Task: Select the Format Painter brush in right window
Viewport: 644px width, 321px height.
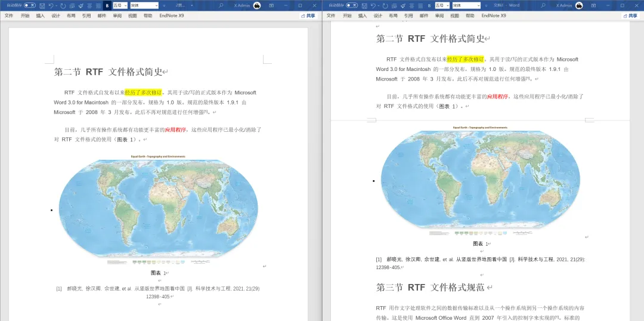Action: [403, 5]
